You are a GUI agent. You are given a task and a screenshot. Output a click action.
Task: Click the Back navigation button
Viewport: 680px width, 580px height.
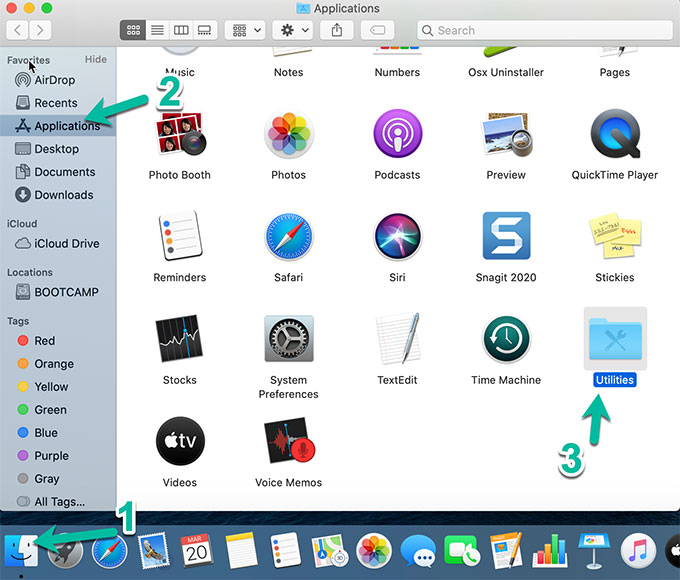pos(17,31)
